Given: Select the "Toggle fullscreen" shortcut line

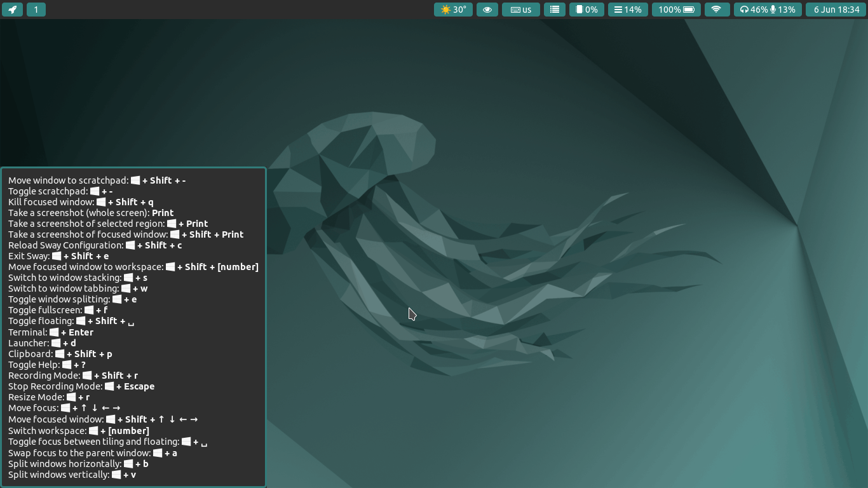Looking at the screenshot, I should pos(58,310).
